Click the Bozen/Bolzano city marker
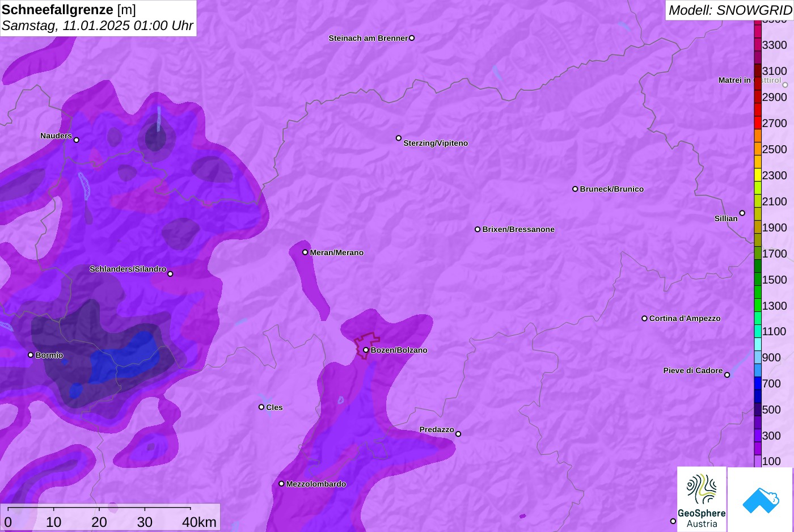Viewport: 794px width, 532px height. 366,350
